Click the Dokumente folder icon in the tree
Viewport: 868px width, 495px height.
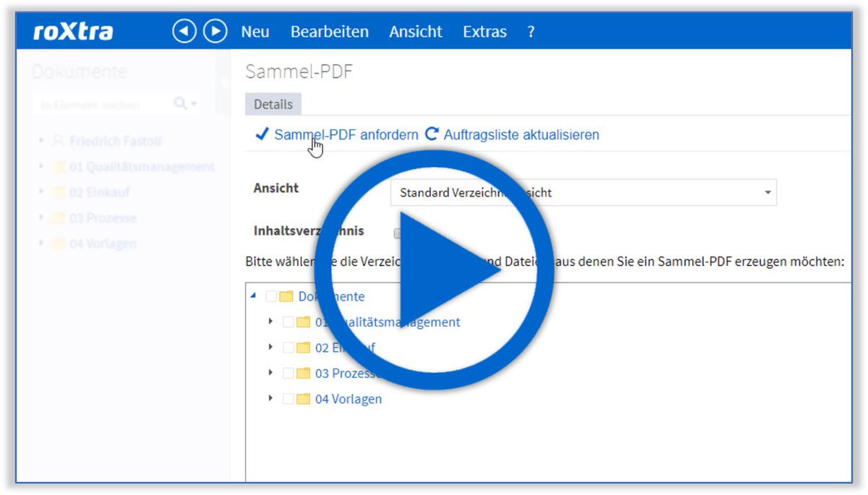[286, 296]
